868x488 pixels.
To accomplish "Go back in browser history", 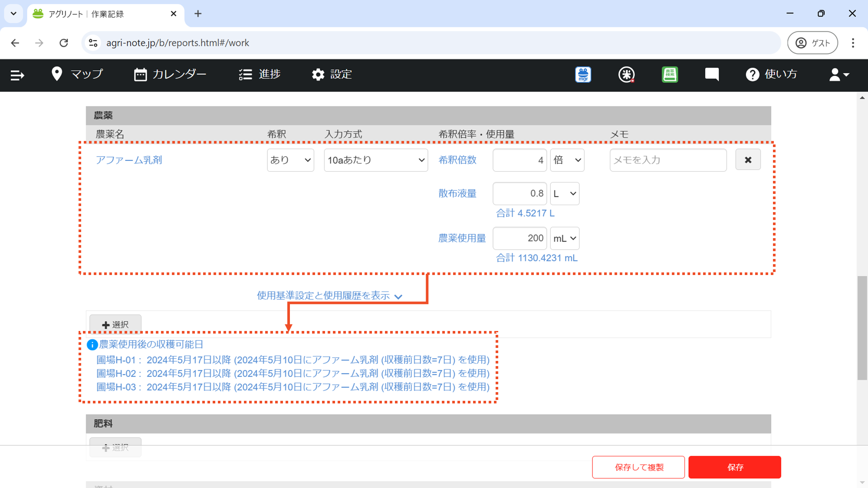I will [x=15, y=43].
